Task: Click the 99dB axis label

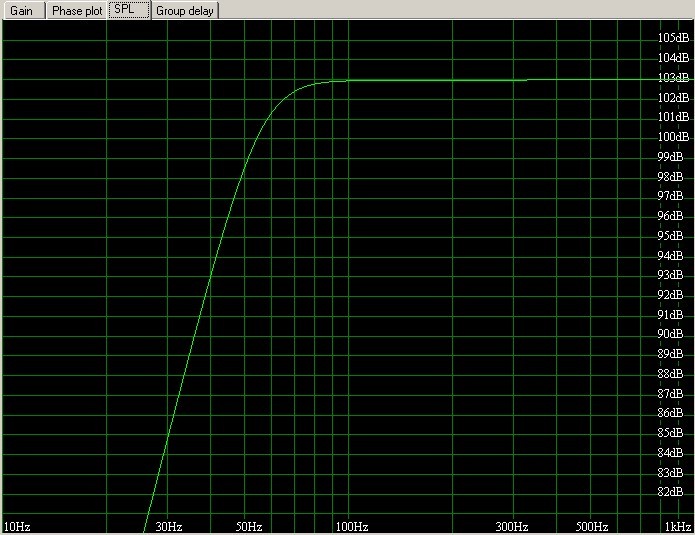Action: click(670, 157)
